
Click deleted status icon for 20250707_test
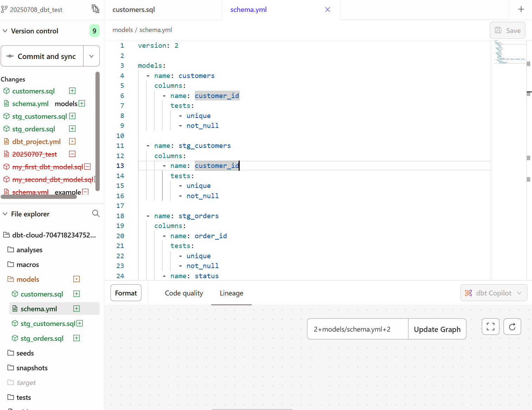click(72, 154)
